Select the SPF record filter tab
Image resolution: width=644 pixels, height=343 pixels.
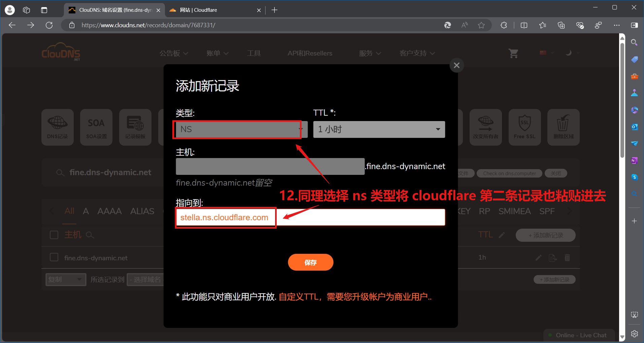547,211
